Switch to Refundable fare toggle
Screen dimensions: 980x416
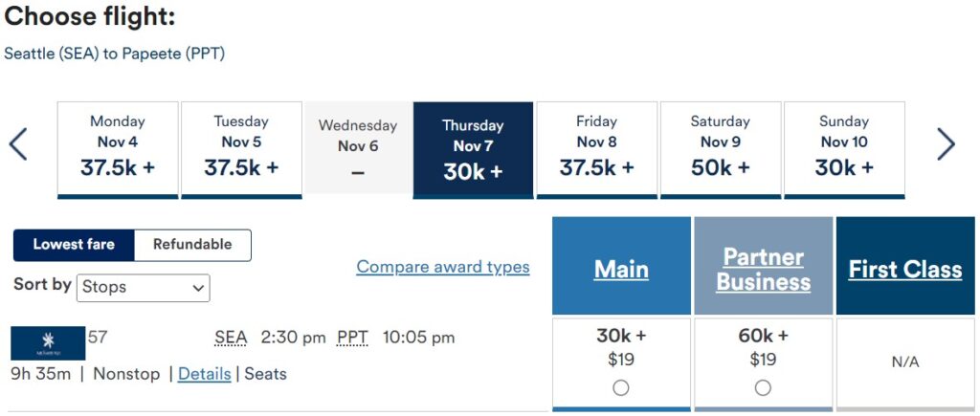pos(192,245)
